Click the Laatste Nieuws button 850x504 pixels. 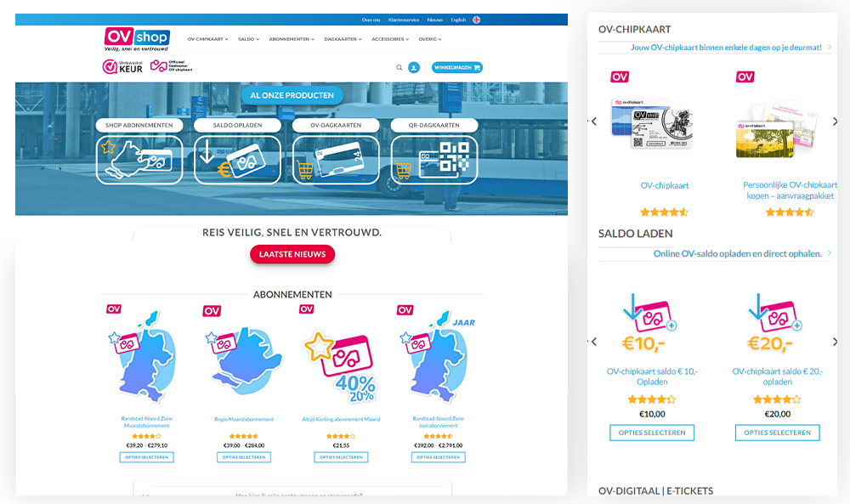(292, 254)
